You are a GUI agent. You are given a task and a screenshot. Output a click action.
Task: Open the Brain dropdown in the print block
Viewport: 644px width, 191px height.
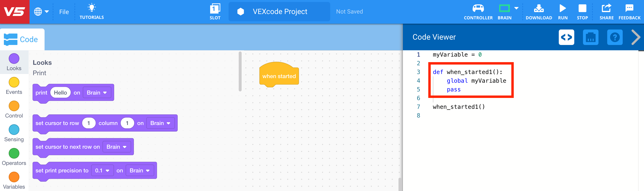pyautogui.click(x=97, y=92)
